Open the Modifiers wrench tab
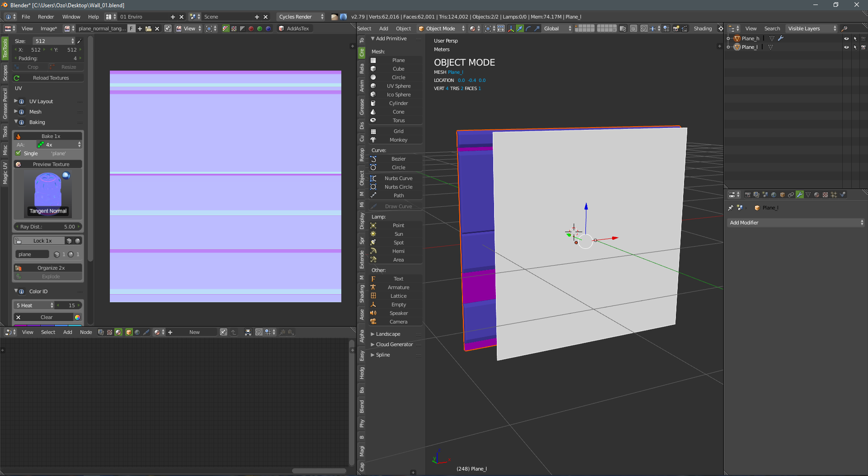The height and width of the screenshot is (476, 868). [x=800, y=195]
